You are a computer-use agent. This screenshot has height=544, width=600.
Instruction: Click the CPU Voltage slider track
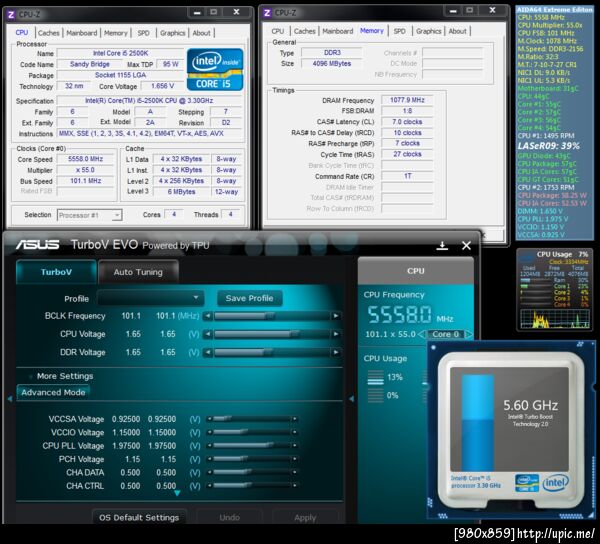(272, 334)
